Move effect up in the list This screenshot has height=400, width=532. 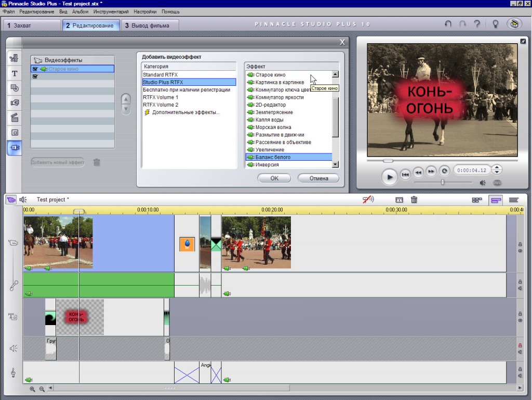click(126, 99)
